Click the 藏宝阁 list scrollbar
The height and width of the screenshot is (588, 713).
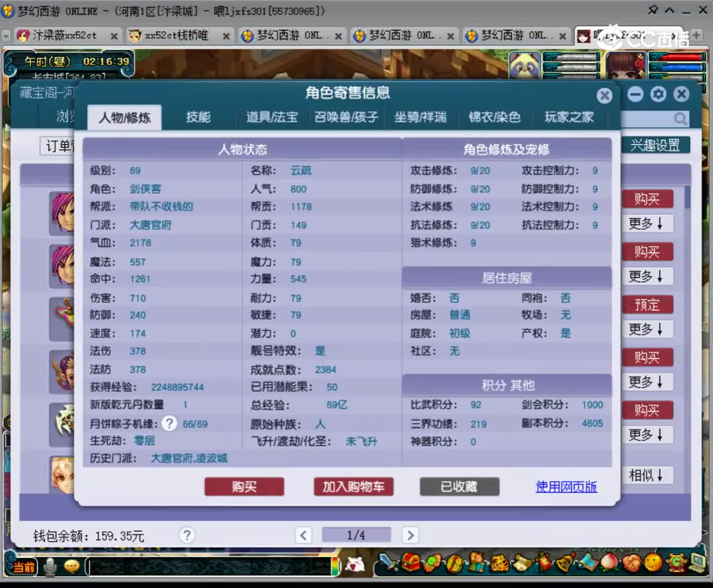pos(688,198)
